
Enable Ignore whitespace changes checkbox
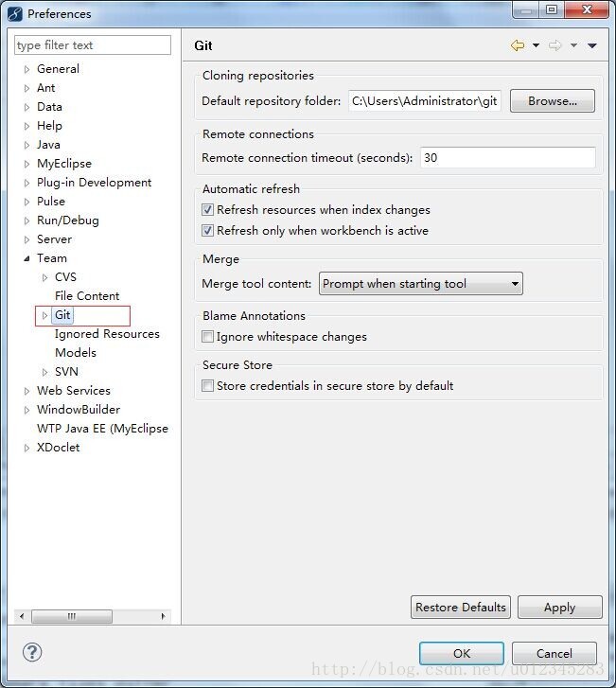[x=207, y=337]
